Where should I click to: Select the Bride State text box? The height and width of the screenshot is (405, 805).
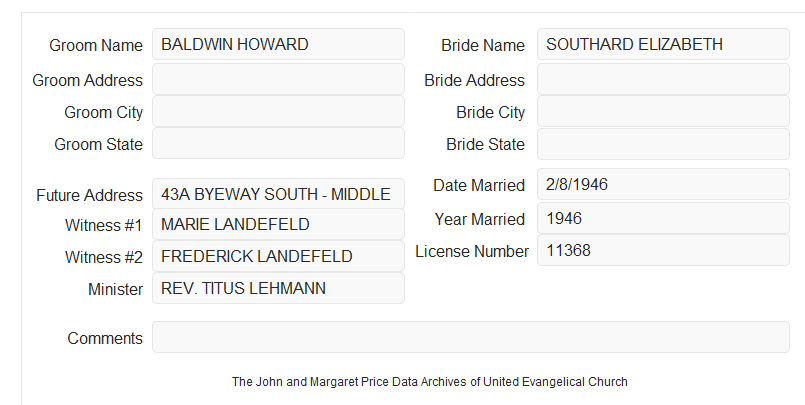point(663,144)
